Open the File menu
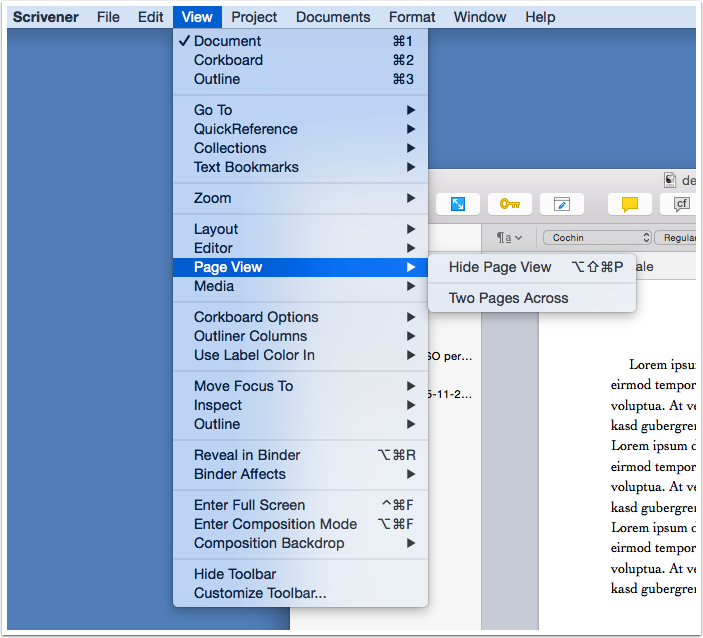The image size is (703, 638). tap(108, 17)
